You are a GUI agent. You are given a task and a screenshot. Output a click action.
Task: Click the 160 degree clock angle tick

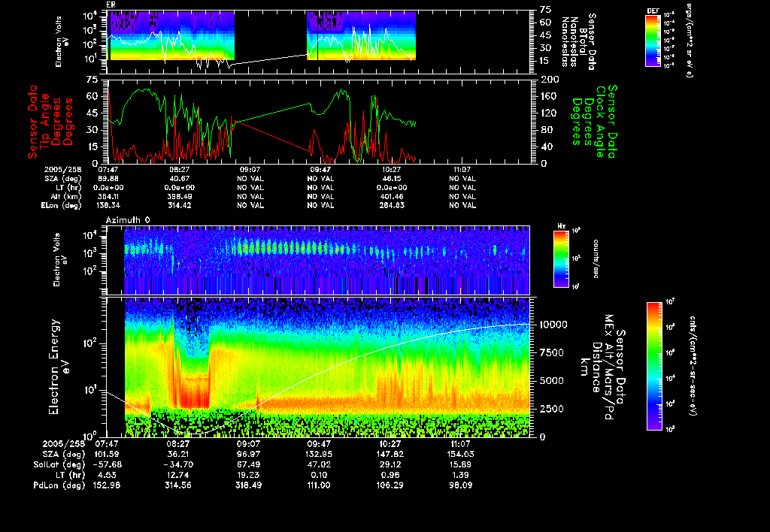[550, 96]
